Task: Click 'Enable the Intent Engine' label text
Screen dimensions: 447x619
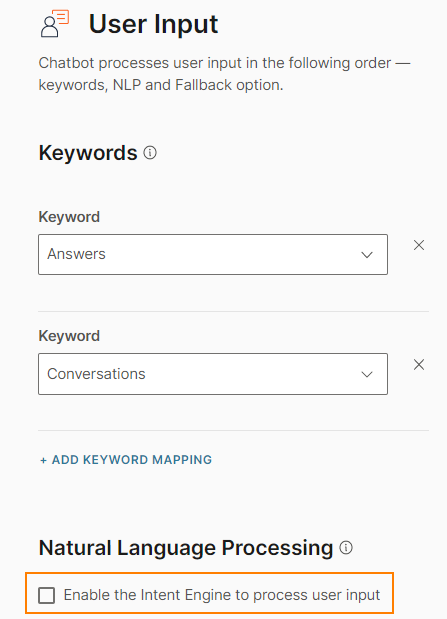Action: point(222,595)
